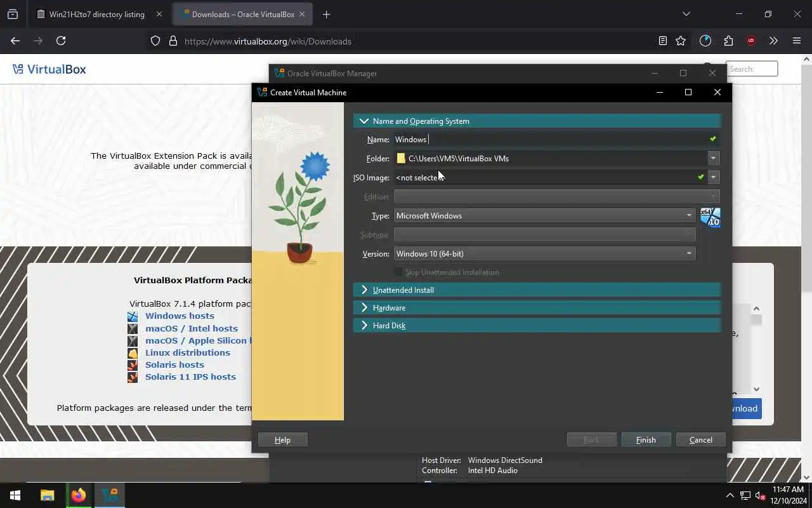Open the Type dropdown Microsoft Windows

tap(544, 215)
